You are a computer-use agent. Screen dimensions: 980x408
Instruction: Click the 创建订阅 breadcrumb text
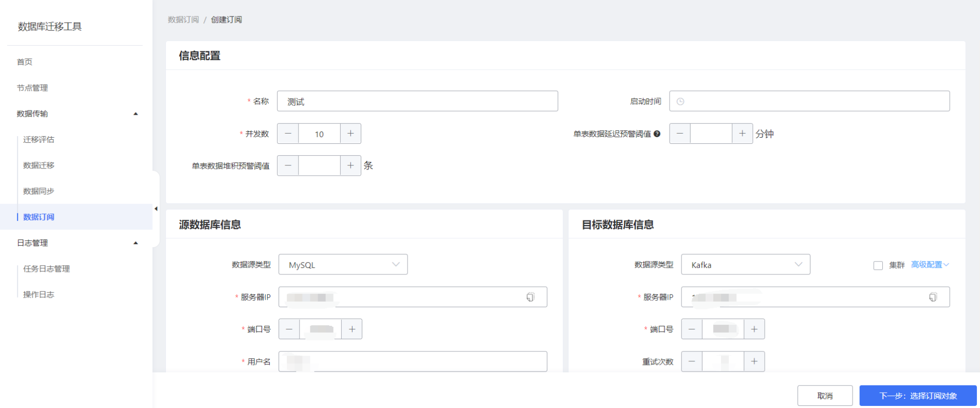pos(226,20)
